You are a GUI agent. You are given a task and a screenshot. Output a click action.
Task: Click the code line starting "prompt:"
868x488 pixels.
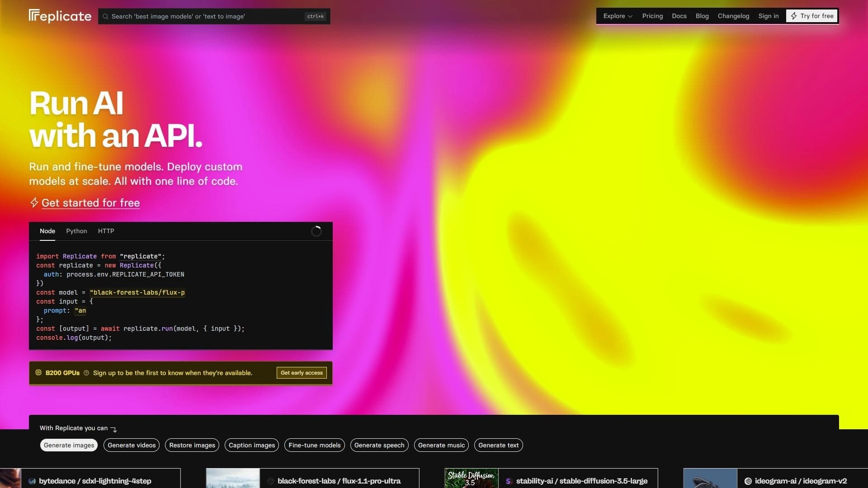65,310
